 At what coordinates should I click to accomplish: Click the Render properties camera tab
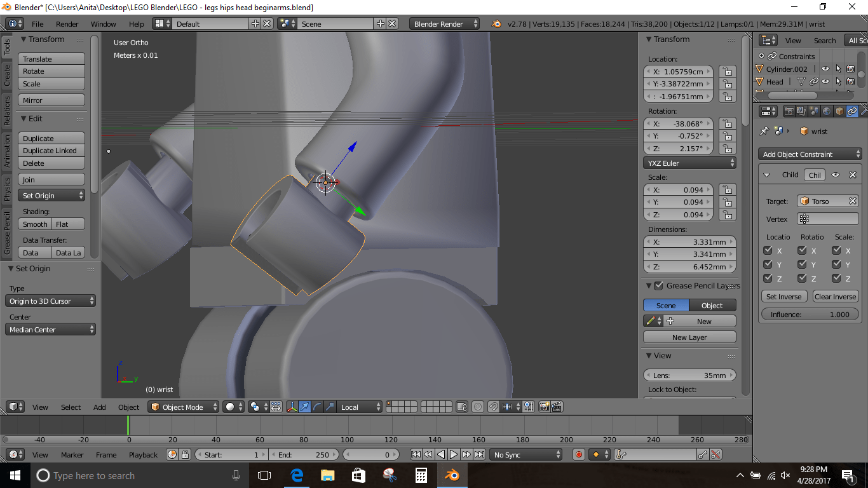tap(789, 111)
